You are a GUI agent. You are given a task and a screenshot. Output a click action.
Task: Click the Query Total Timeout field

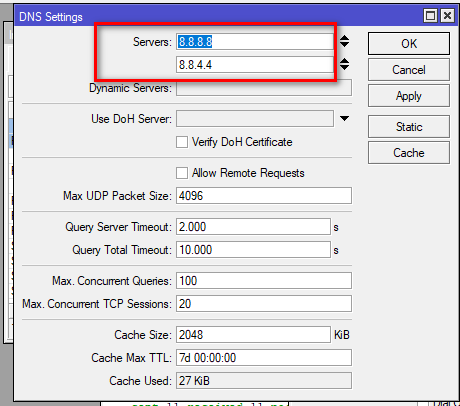click(x=253, y=250)
